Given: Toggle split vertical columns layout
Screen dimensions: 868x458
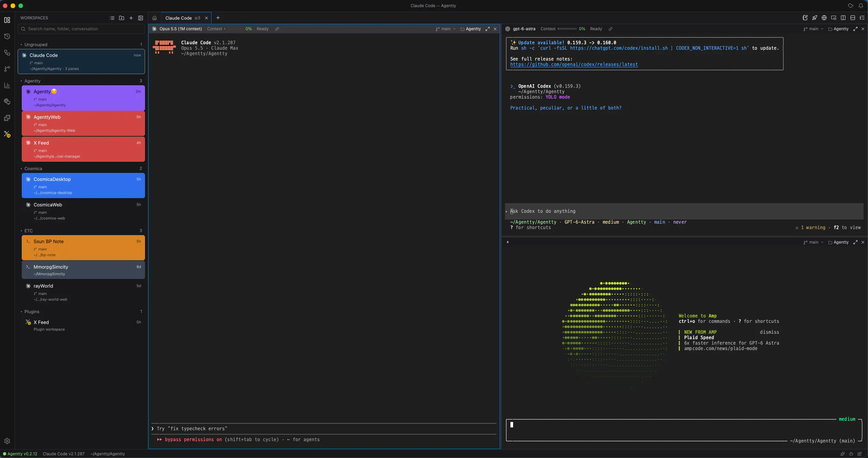Looking at the screenshot, I should (x=843, y=18).
